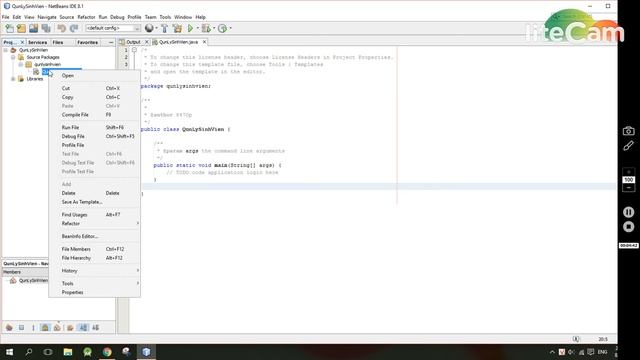The image size is (640, 360).
Task: Click the New File toolbar icon
Action: [9, 28]
